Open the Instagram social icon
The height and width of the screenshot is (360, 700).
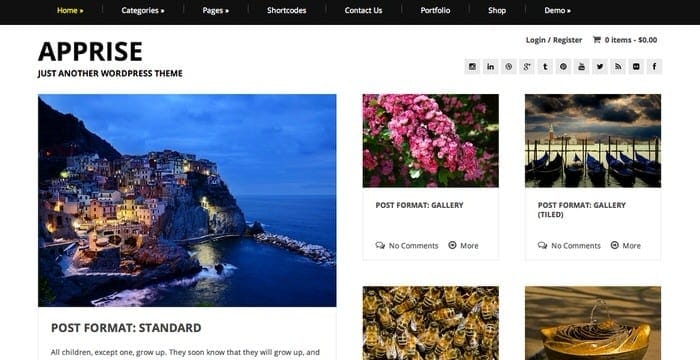472,67
